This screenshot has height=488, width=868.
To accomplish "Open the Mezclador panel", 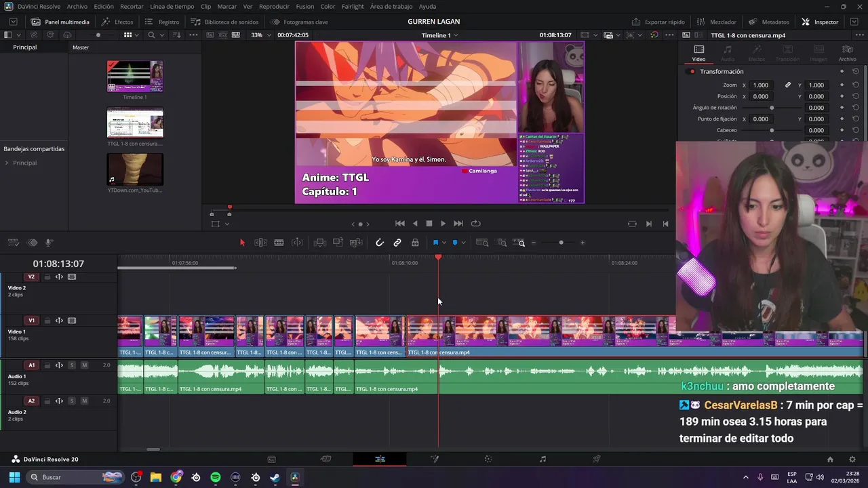I will tap(717, 22).
